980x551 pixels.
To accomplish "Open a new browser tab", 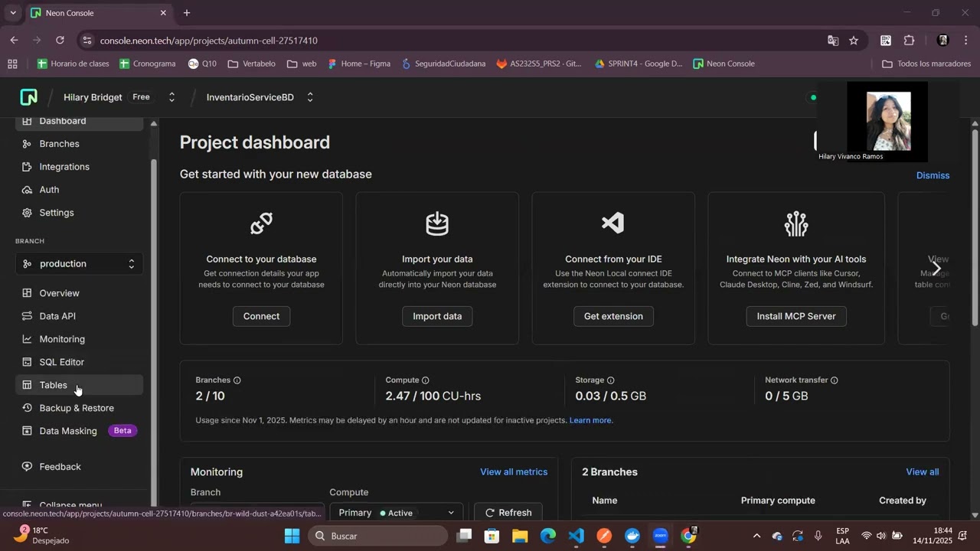I will pos(187,13).
